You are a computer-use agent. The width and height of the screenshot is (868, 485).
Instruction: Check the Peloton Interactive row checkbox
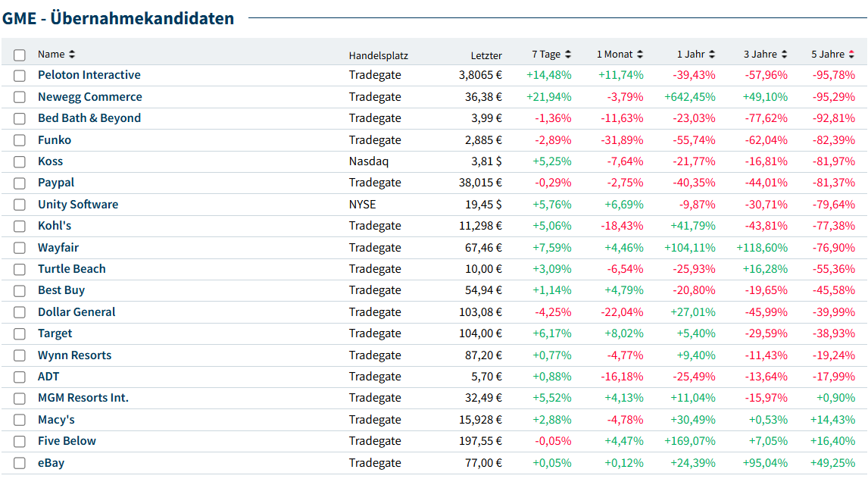[20, 76]
